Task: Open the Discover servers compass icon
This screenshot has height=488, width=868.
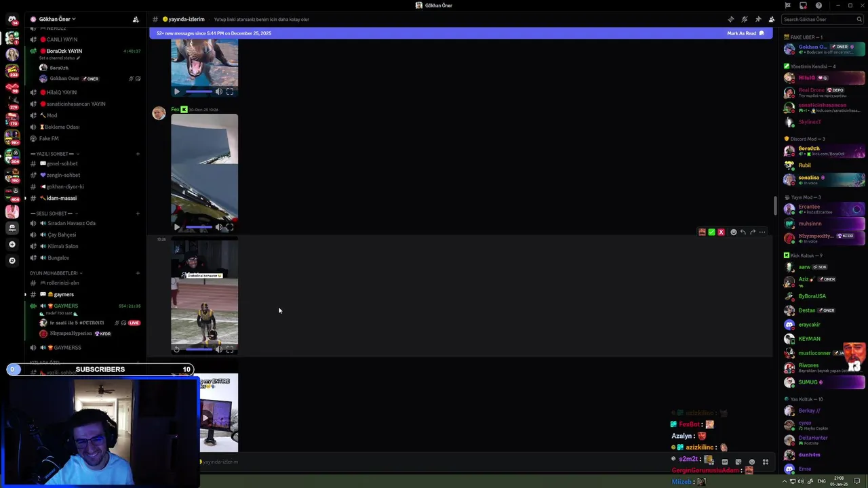Action: click(x=12, y=260)
